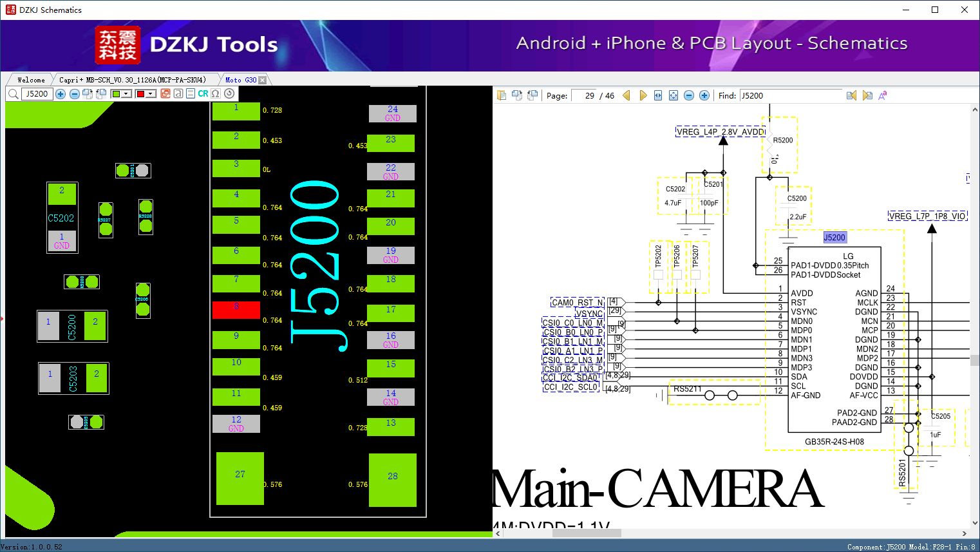The width and height of the screenshot is (980, 552).
Task: Fit the whole schematic page in view
Action: (674, 95)
